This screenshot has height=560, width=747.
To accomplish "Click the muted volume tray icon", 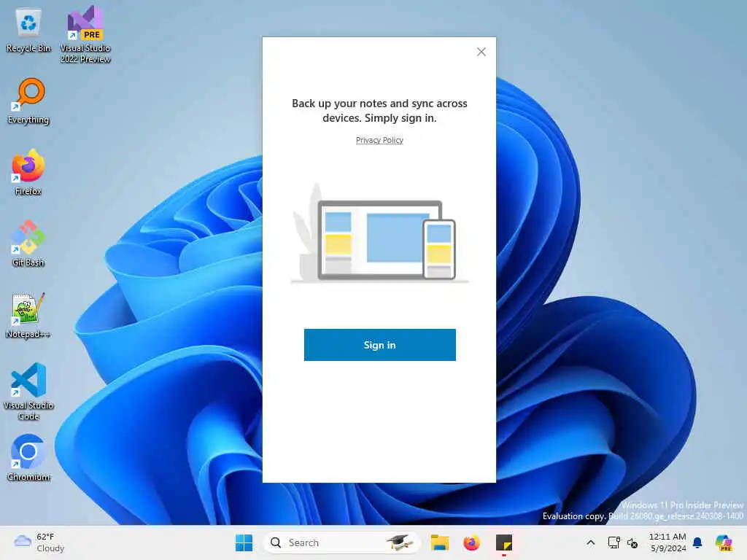I will click(x=632, y=542).
